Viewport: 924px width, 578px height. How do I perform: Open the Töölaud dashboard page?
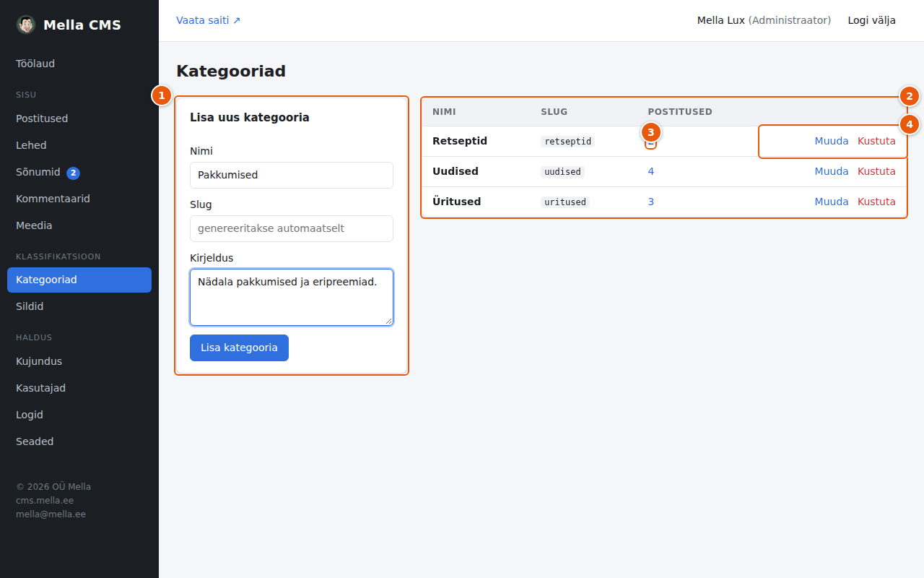[79, 64]
